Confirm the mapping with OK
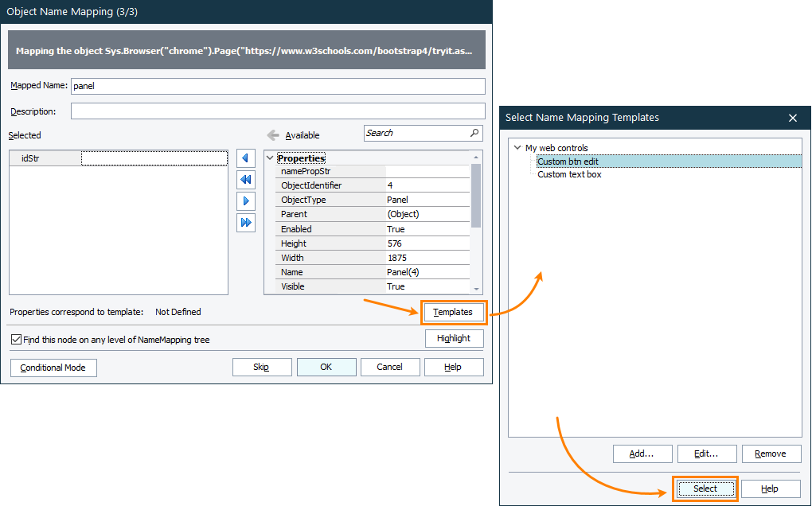The width and height of the screenshot is (812, 506). pos(326,367)
